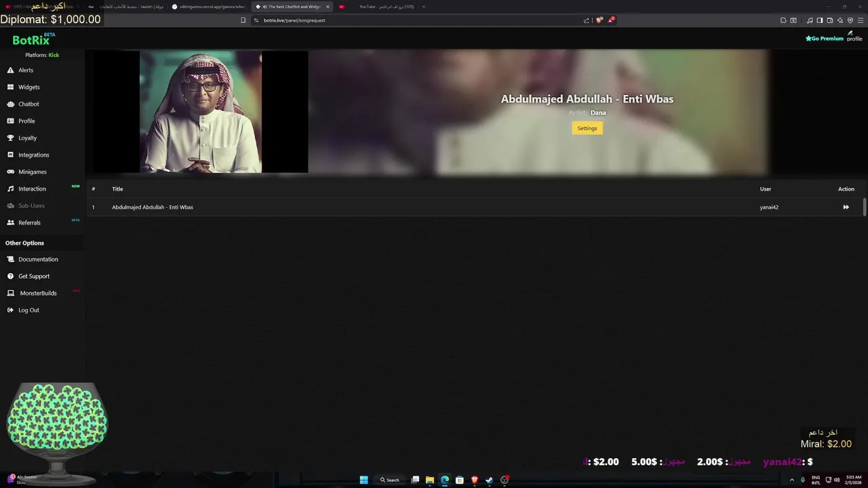The width and height of the screenshot is (868, 488).
Task: Open the volume control in system tray
Action: 837,480
